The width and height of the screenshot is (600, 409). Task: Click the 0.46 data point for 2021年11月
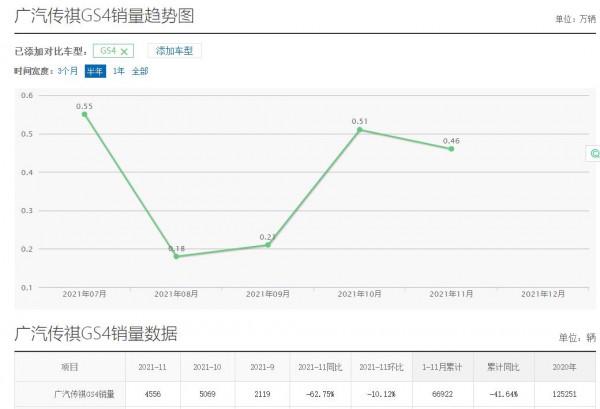452,149
